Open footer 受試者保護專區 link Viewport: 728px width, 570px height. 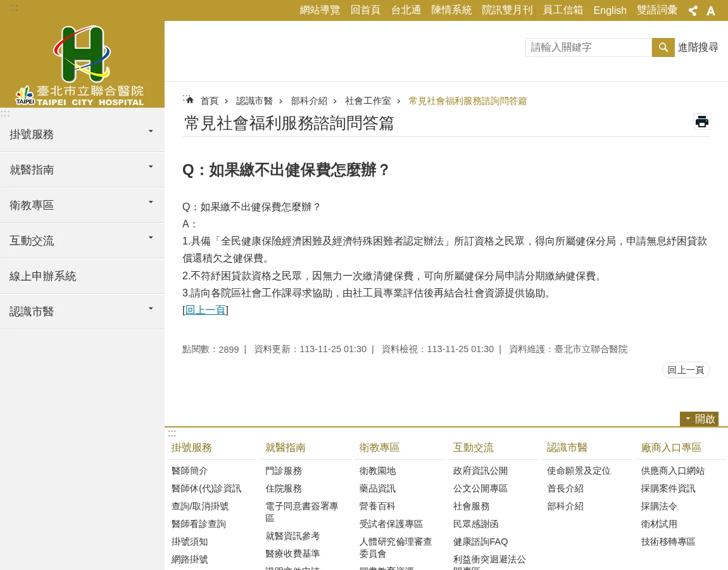[x=391, y=524]
